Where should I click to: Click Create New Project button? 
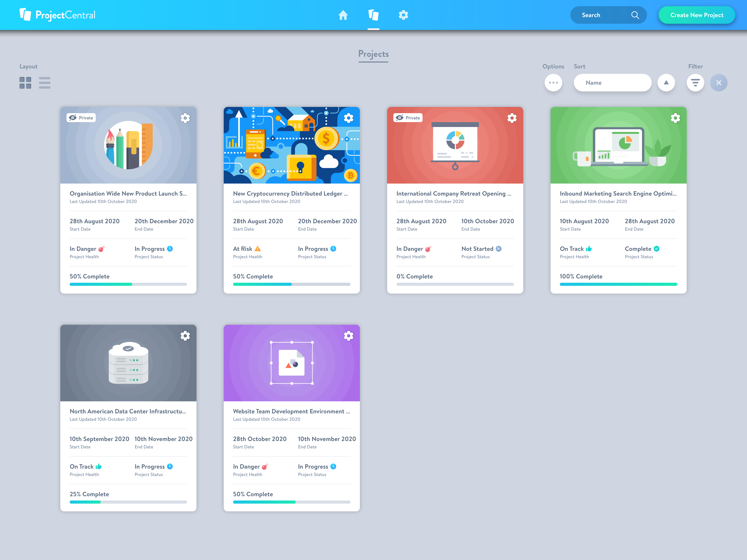[x=697, y=15]
